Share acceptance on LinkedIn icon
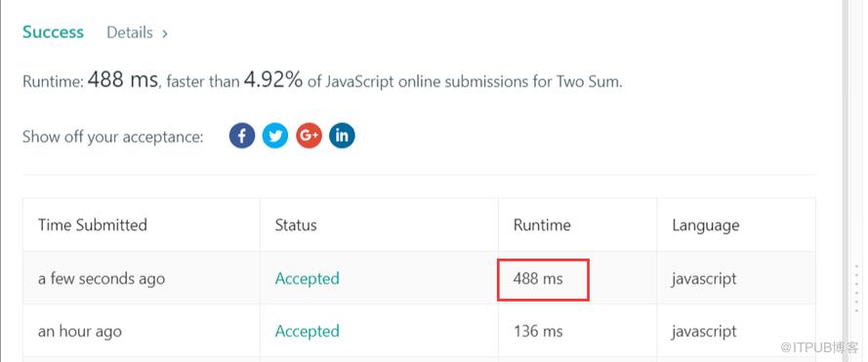The height and width of the screenshot is (362, 868). pos(342,136)
